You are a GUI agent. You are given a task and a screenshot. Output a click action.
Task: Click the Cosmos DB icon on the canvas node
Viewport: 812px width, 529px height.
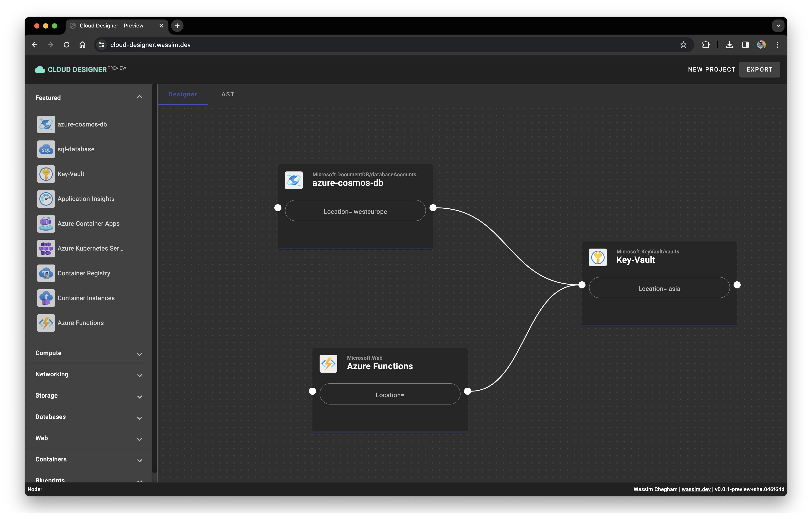click(293, 180)
